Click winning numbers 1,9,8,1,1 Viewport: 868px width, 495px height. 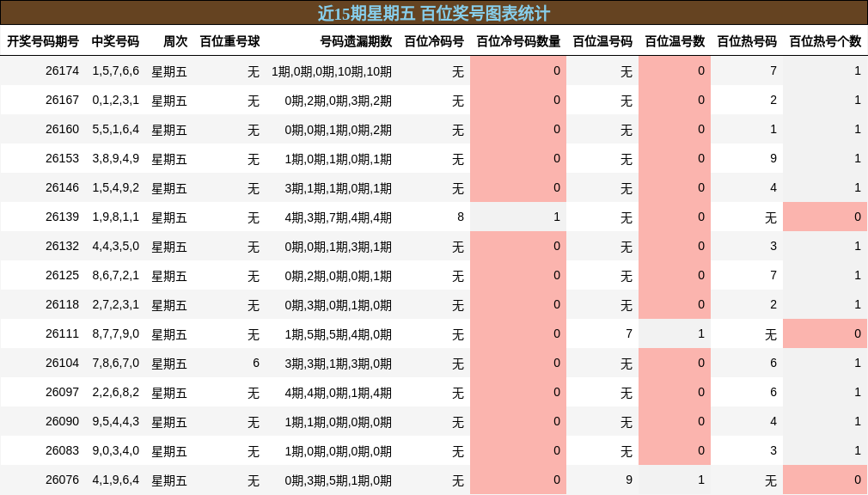116,217
